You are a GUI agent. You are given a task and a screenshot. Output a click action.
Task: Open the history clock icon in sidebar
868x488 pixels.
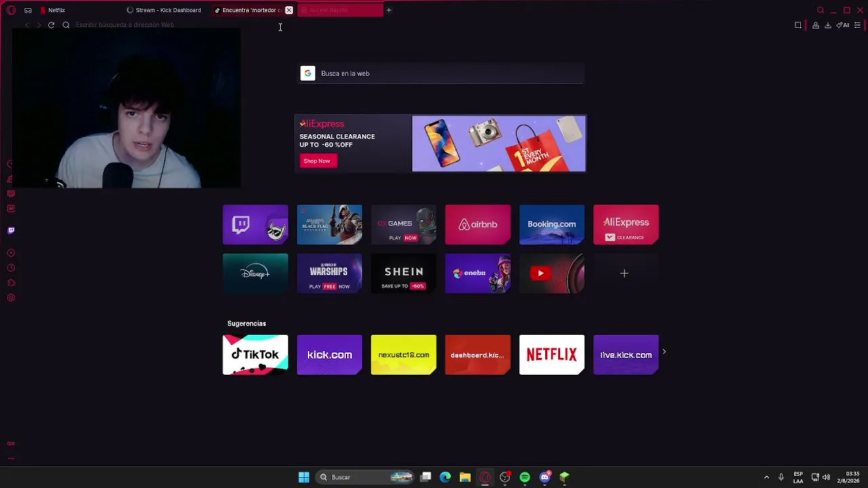[11, 268]
